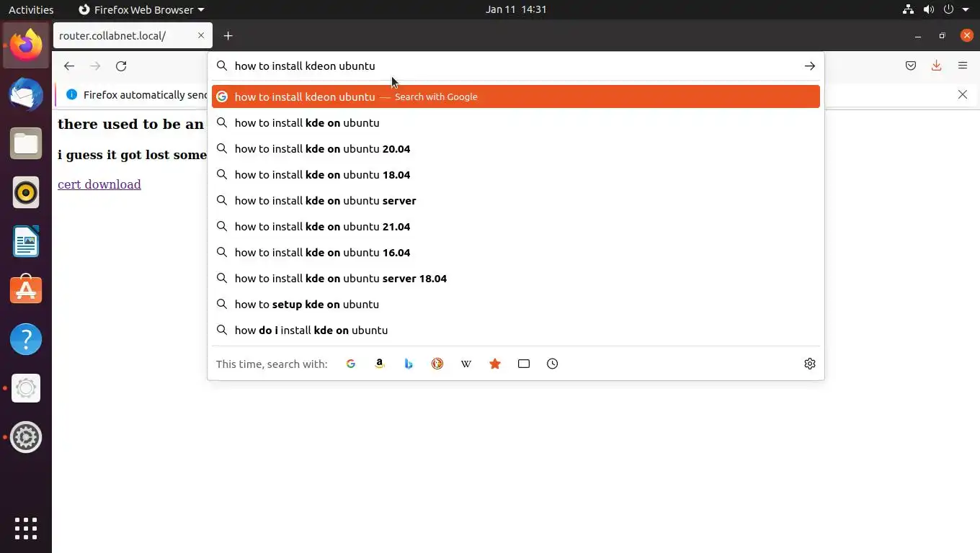
Task: Choose the 'ubuntu server 18.04' suggestion
Action: (516, 278)
